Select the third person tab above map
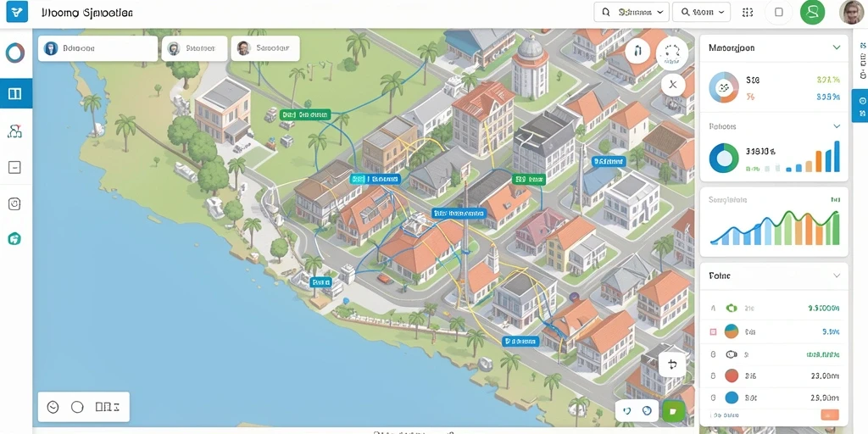The height and width of the screenshot is (434, 868). (x=265, y=48)
